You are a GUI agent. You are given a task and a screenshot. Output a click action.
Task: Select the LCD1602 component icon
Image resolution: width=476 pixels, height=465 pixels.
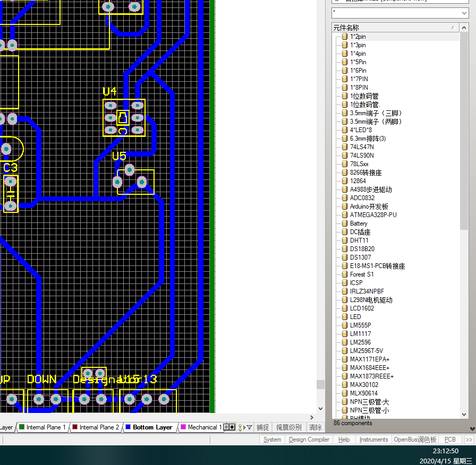tap(344, 308)
